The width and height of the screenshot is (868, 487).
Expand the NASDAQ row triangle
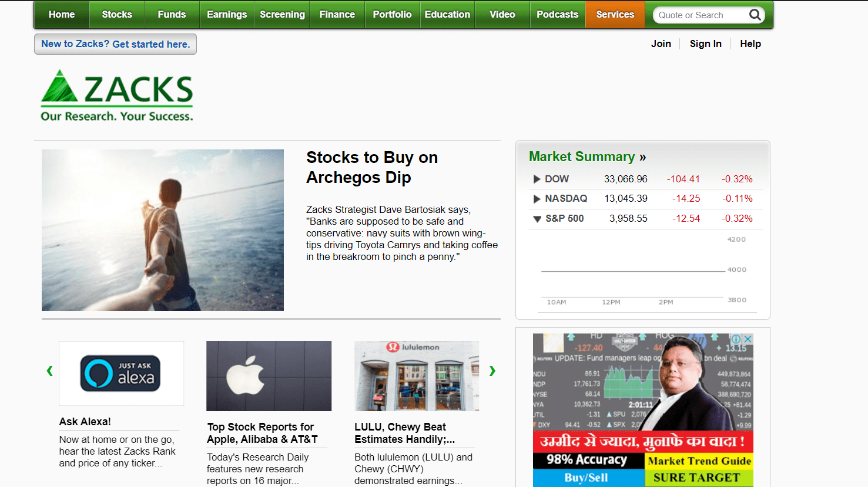[x=537, y=199]
